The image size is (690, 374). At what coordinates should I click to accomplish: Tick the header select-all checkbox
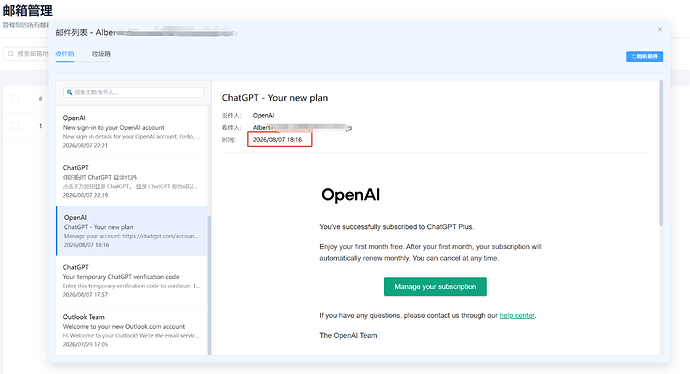[x=15, y=99]
